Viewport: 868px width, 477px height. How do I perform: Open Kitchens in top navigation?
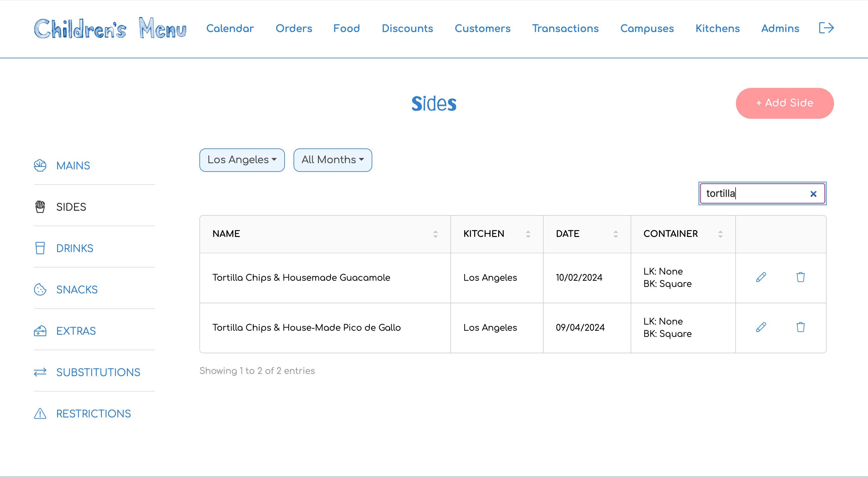tap(718, 28)
